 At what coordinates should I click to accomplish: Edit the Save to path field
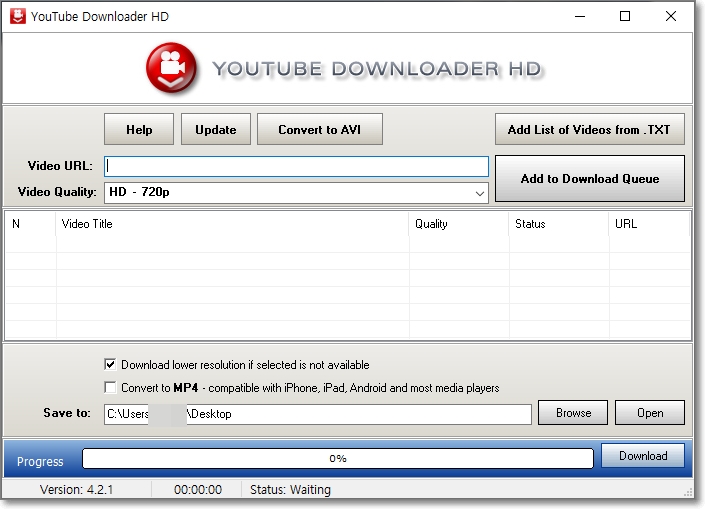(x=318, y=414)
